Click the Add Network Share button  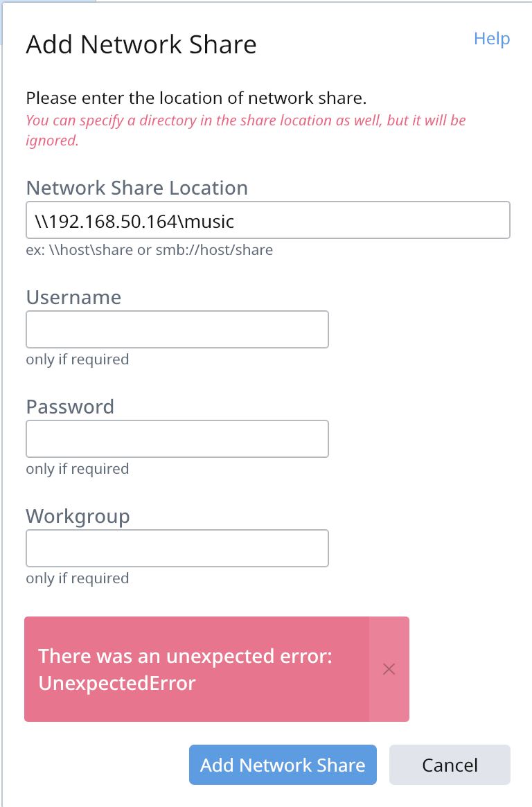click(x=283, y=765)
